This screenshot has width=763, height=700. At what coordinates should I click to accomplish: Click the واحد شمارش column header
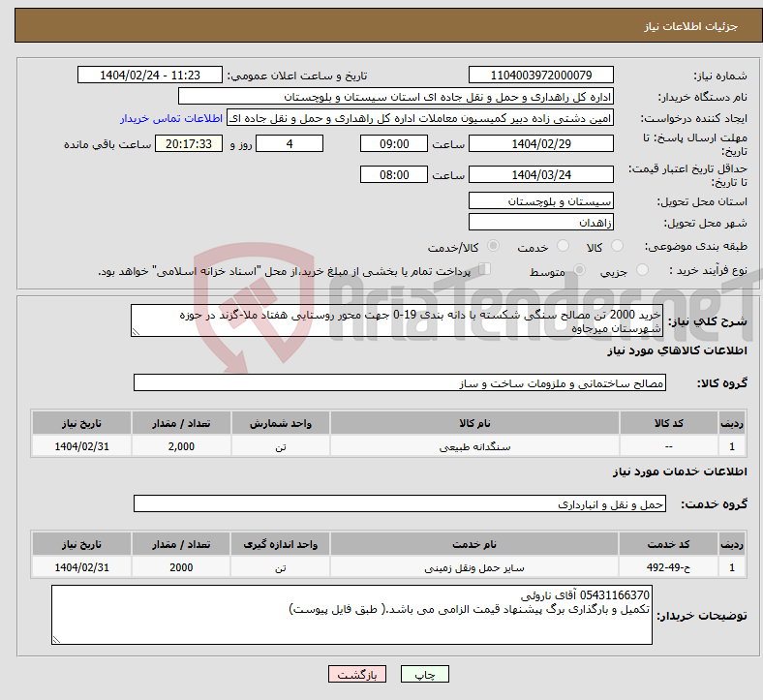(281, 423)
